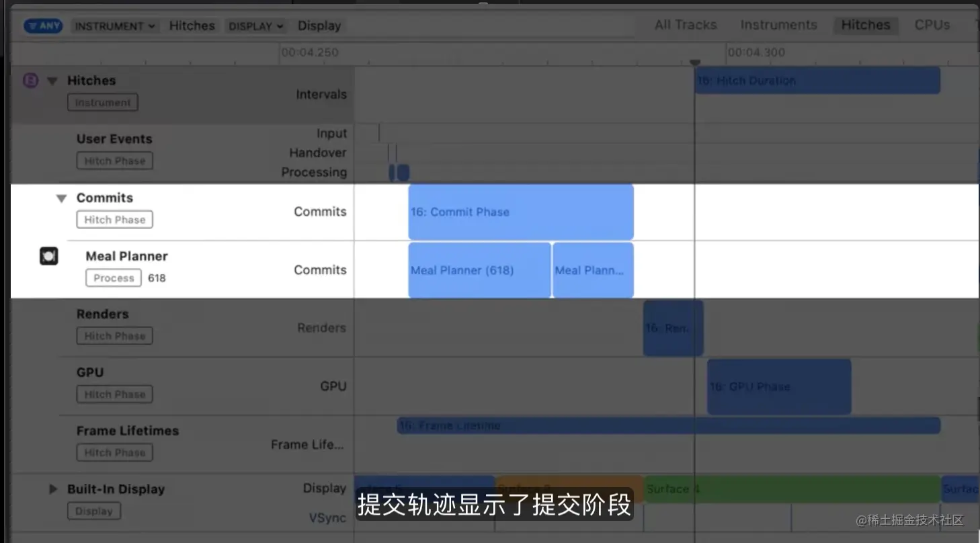Screen dimensions: 980x543
Task: Click the Display badge under Built-In Display
Action: pyautogui.click(x=94, y=511)
